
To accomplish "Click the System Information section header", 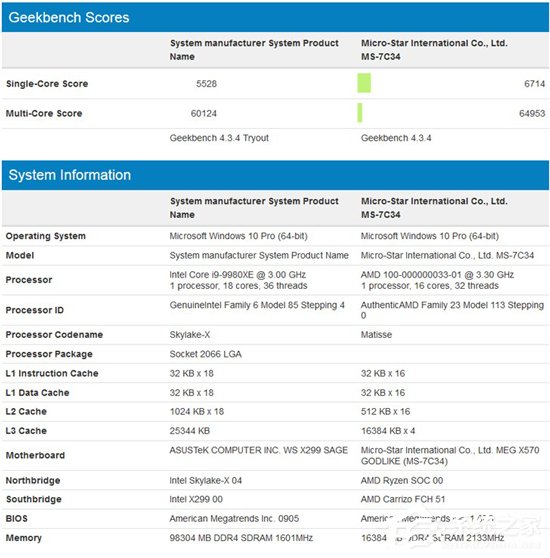I will [275, 175].
